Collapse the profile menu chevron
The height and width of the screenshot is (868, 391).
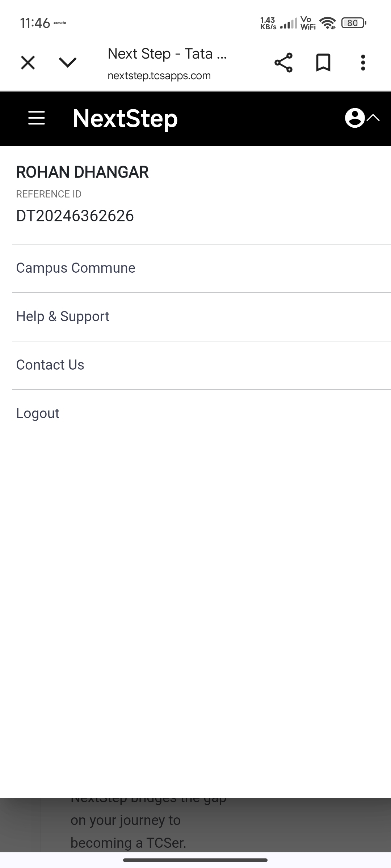coord(373,118)
